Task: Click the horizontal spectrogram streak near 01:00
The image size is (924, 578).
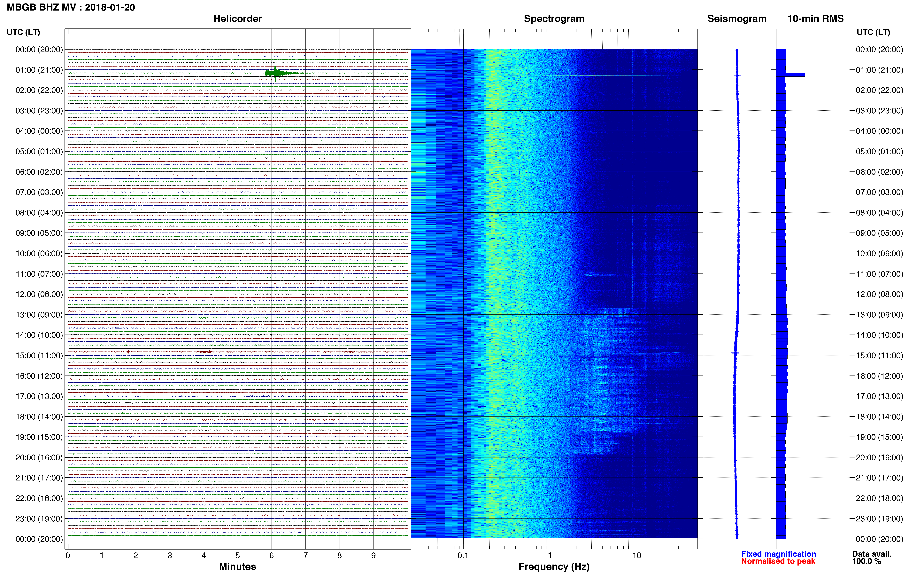Action: coord(607,75)
